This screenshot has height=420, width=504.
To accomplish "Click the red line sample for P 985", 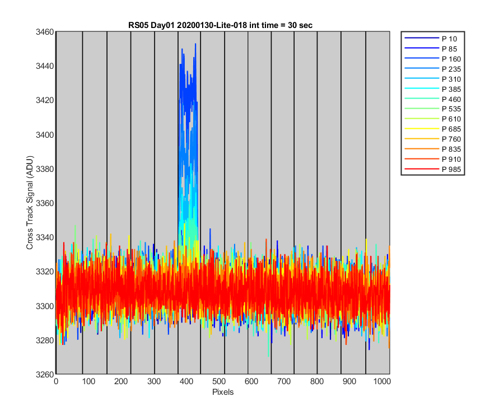I will point(422,169).
